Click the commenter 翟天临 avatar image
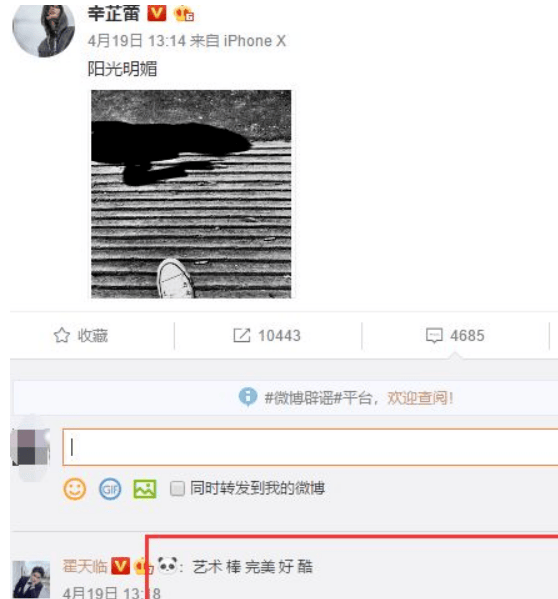The height and width of the screenshot is (599, 558). pos(31,580)
